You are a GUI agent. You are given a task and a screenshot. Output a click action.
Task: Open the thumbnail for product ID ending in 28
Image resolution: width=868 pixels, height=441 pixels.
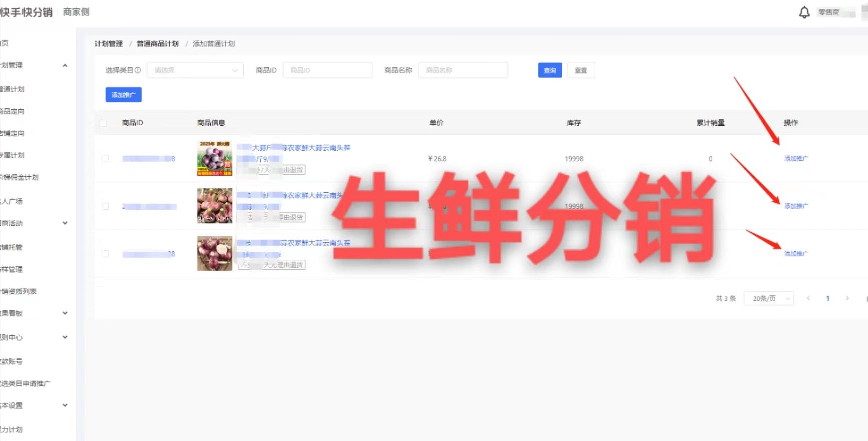point(215,253)
